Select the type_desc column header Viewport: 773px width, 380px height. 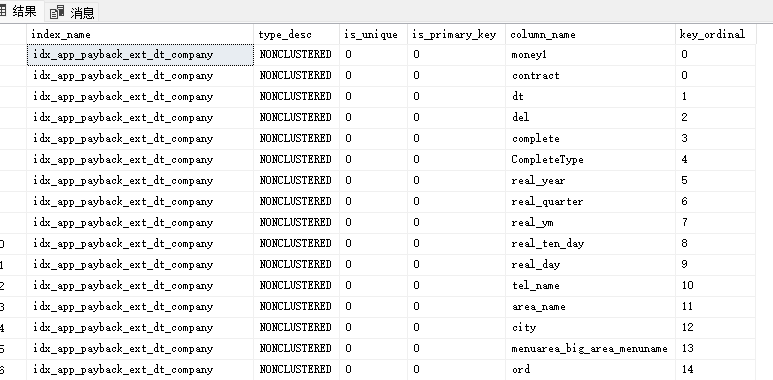pyautogui.click(x=297, y=35)
